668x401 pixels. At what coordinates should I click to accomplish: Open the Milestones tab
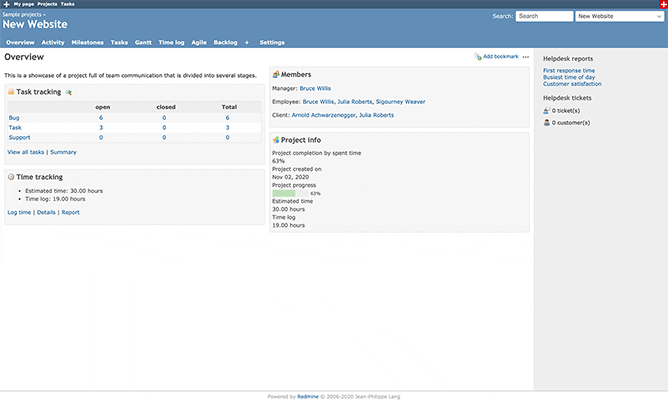tap(87, 43)
